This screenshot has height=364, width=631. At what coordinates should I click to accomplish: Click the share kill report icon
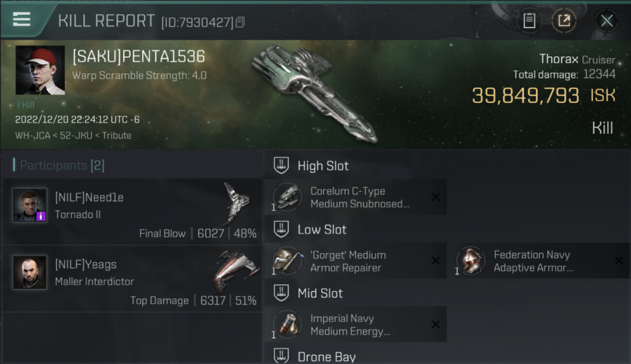pyautogui.click(x=564, y=20)
